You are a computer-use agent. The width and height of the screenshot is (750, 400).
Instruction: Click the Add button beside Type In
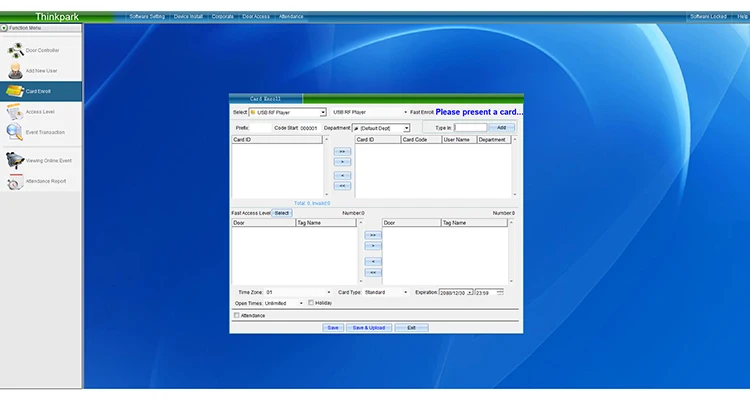502,128
